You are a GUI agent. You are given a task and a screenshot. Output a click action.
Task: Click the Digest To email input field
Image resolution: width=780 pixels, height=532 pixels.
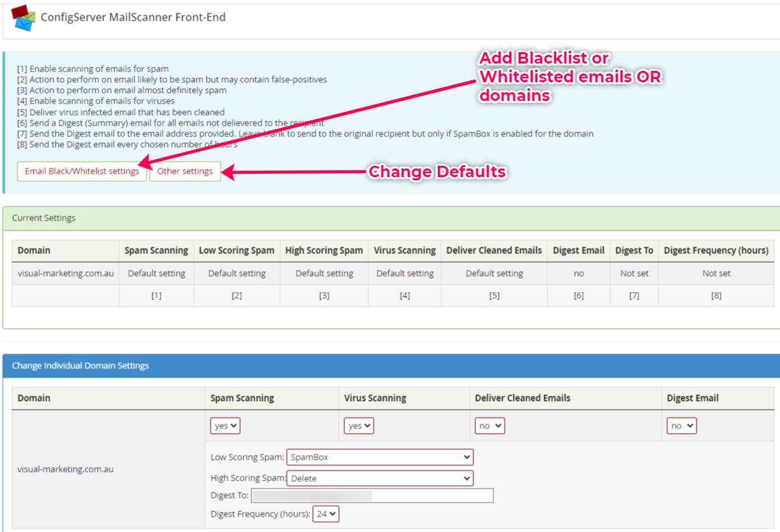tap(372, 495)
